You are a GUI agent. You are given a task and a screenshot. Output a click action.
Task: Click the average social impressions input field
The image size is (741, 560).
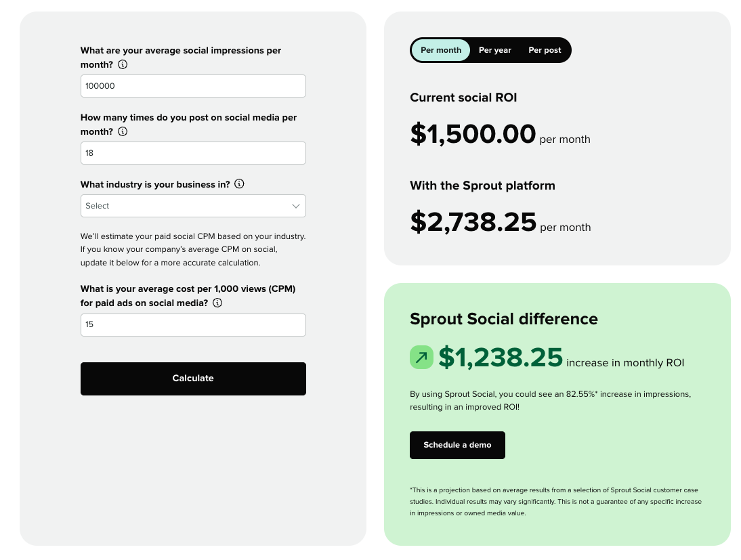pos(193,86)
